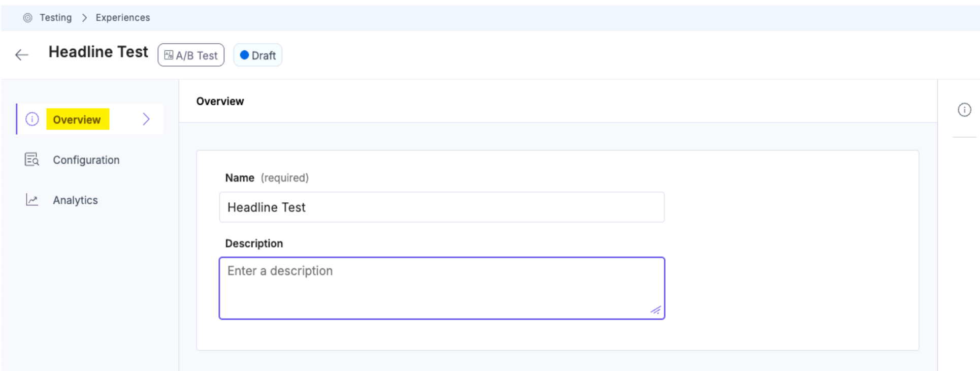Click the Analytics chart icon
The image size is (980, 371).
pyautogui.click(x=32, y=200)
